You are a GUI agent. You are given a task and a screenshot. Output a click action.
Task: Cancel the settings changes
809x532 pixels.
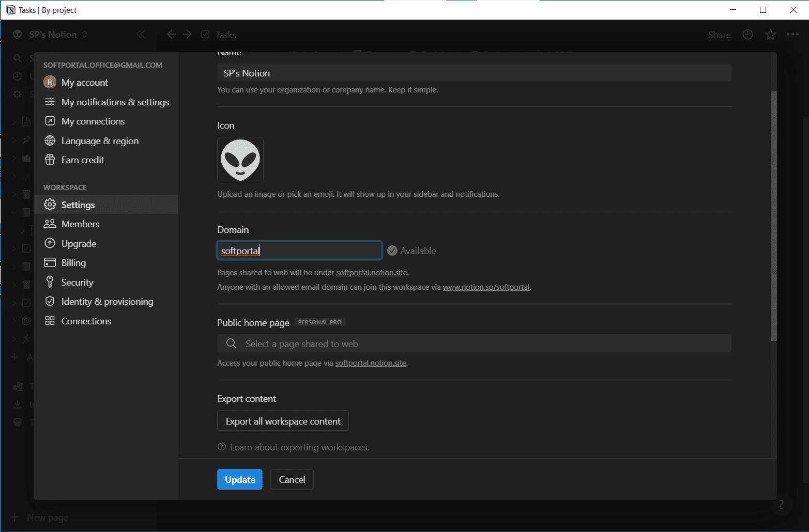pos(292,479)
